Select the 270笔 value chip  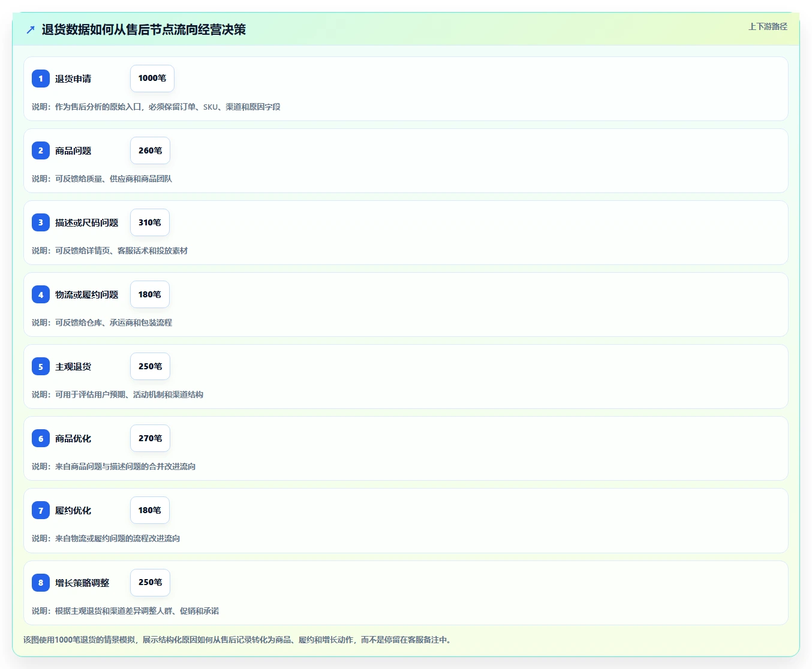[150, 438]
